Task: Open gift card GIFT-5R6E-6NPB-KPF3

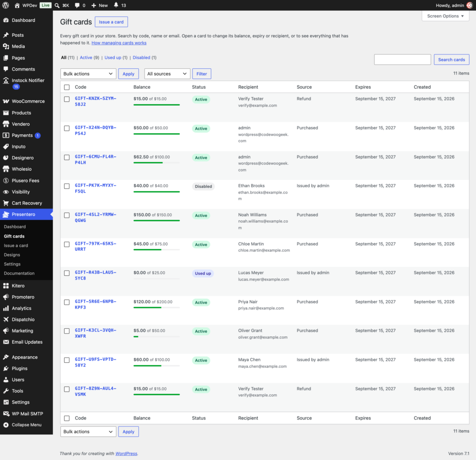Action: [x=95, y=304]
